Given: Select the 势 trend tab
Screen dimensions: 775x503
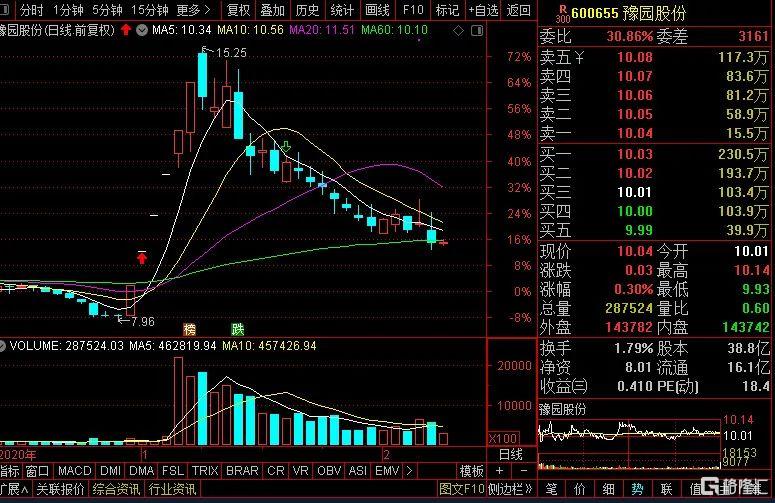Looking at the screenshot, I should click(x=637, y=489).
